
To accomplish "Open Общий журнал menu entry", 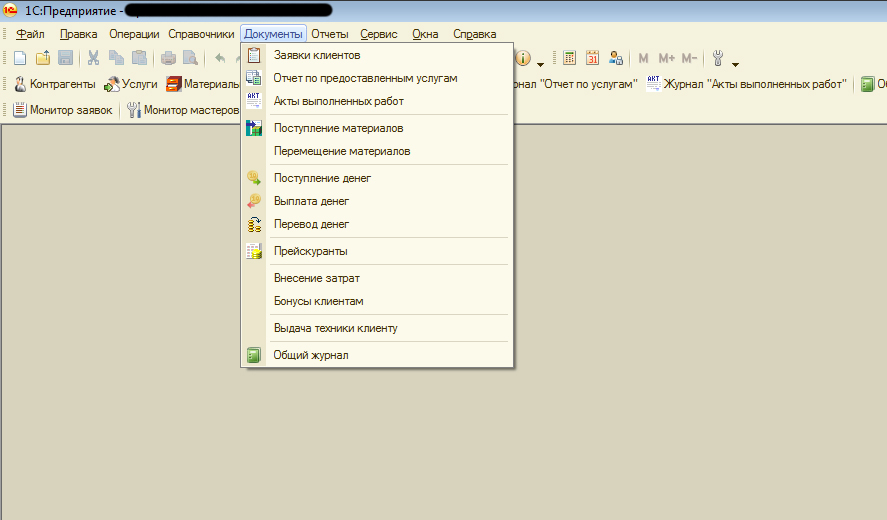I will coord(311,355).
